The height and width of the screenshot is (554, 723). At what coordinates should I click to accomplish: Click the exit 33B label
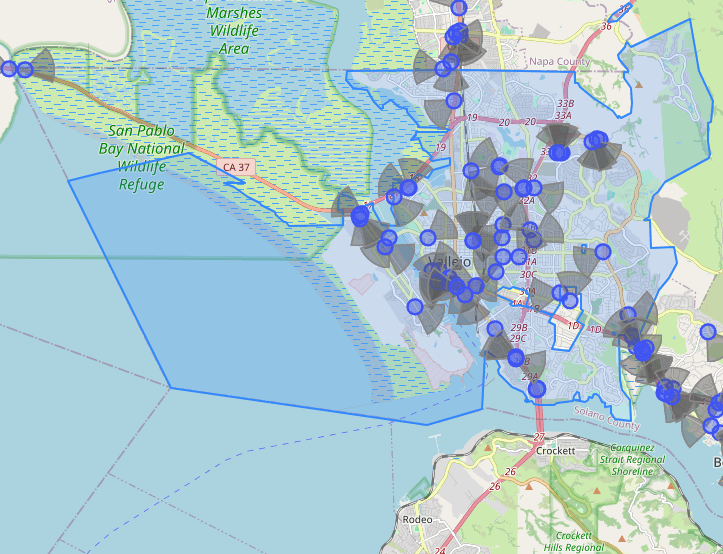(x=565, y=103)
